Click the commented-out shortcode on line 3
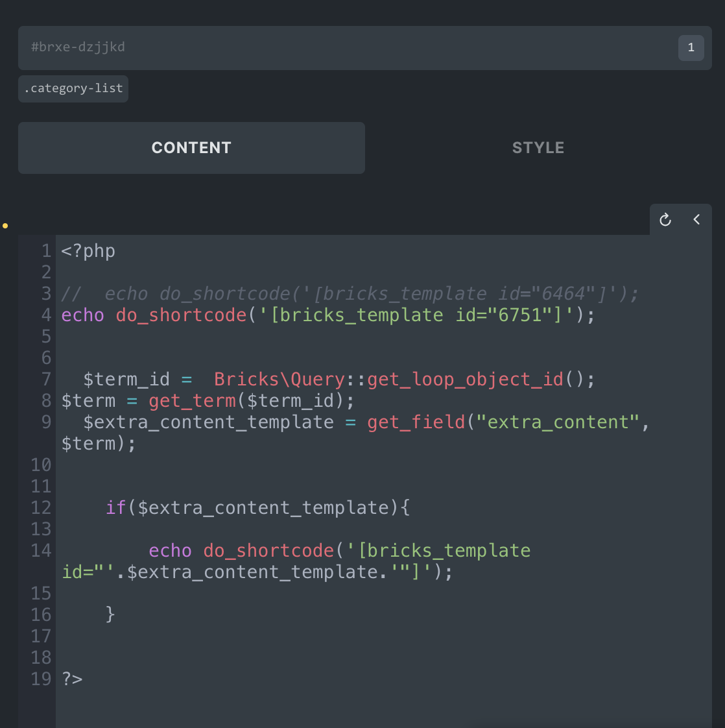 point(324,293)
